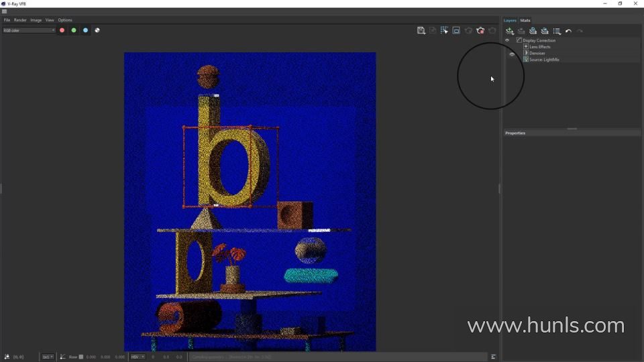This screenshot has height=362, width=644.
Task: Select the region render icon
Action: click(x=456, y=30)
